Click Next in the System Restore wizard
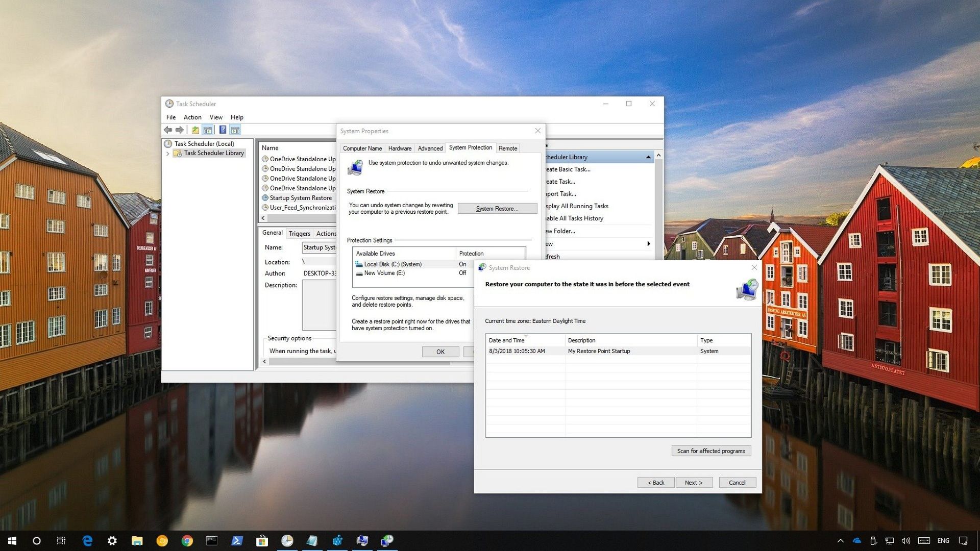 tap(694, 482)
